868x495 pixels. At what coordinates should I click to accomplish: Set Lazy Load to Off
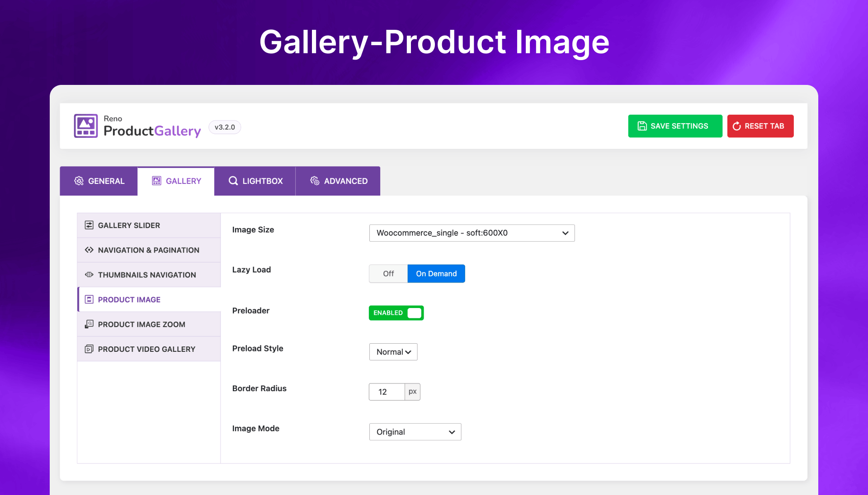tap(388, 274)
